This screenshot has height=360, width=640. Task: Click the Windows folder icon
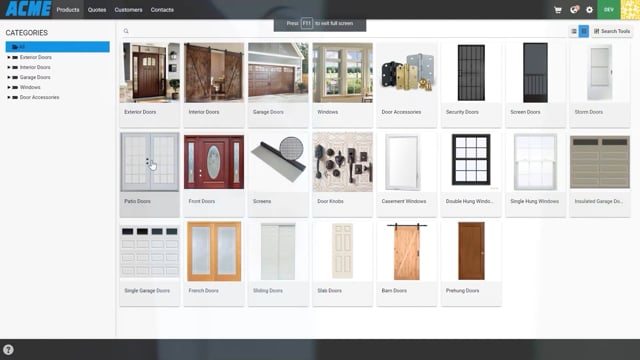15,87
